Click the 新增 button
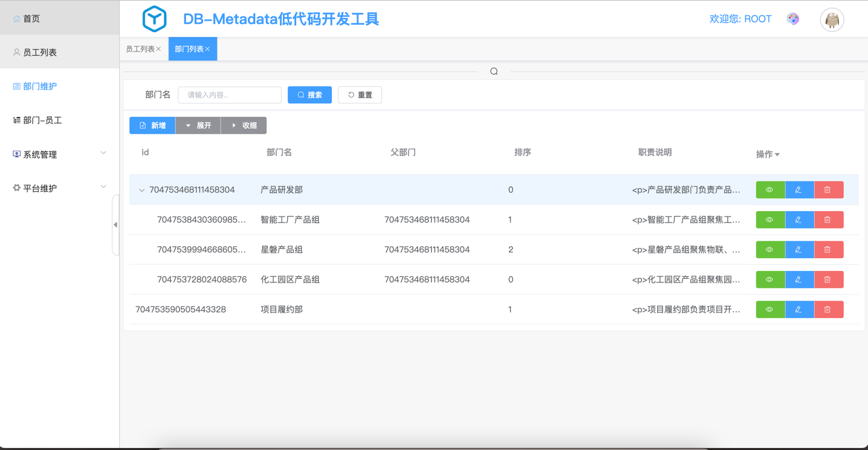 coord(152,125)
